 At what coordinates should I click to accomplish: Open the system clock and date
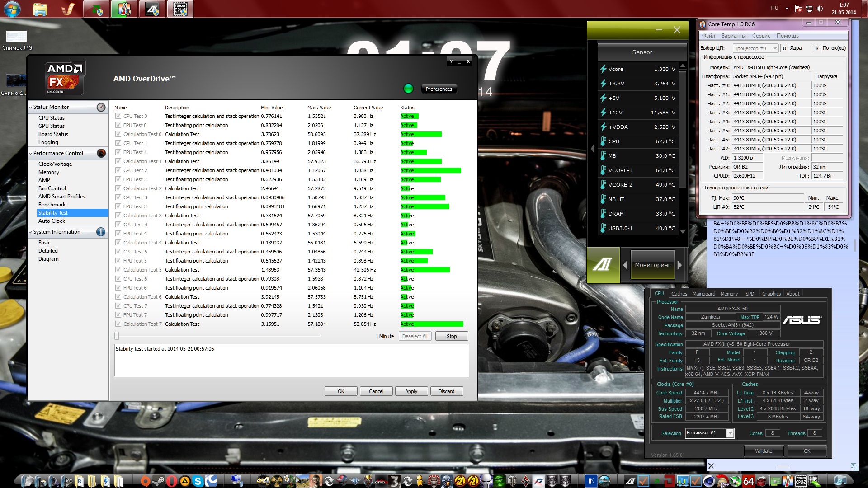pos(844,9)
